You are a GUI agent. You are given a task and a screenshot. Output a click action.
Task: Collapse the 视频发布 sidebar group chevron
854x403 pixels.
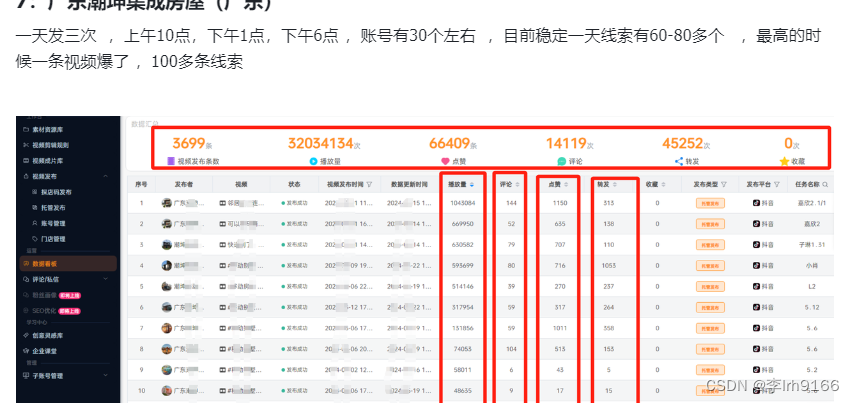106,176
